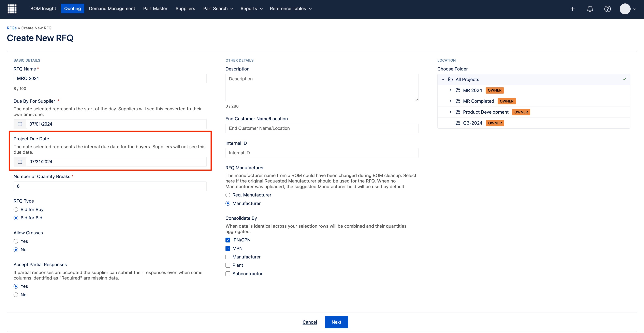
Task: Open Demand Management tab
Action: (x=112, y=9)
